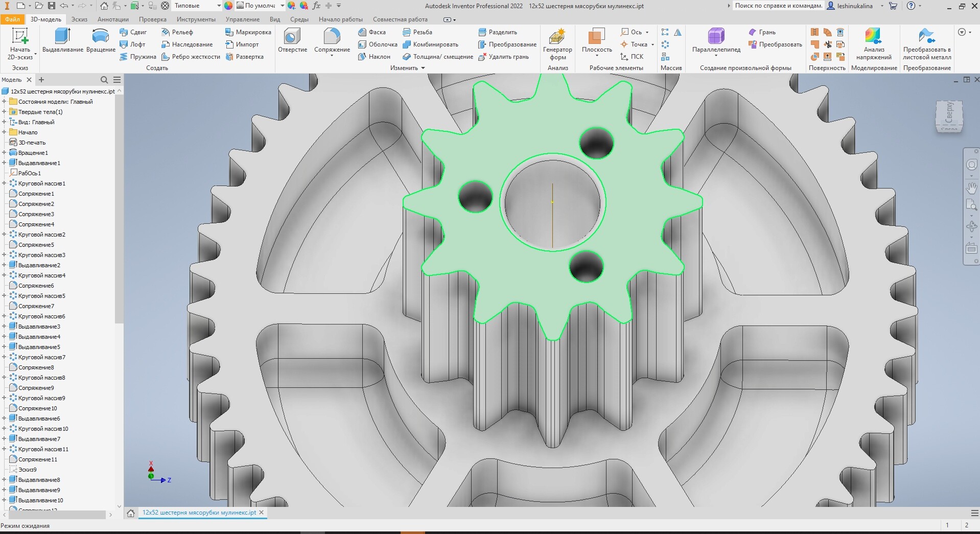Viewport: 980px width, 534px height.
Task: Expand the Круговой массив1 tree node
Action: coord(4,183)
